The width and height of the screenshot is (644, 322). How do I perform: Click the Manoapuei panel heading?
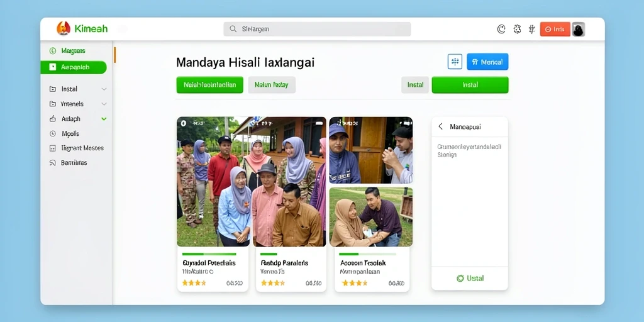click(465, 126)
